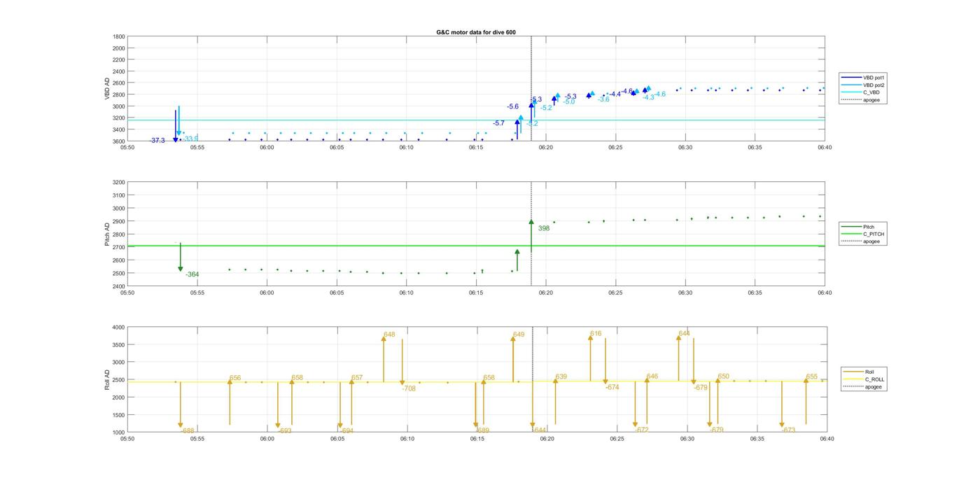Click the '-693' roll data label
Viewport: 980px width, 485px height.
[285, 430]
